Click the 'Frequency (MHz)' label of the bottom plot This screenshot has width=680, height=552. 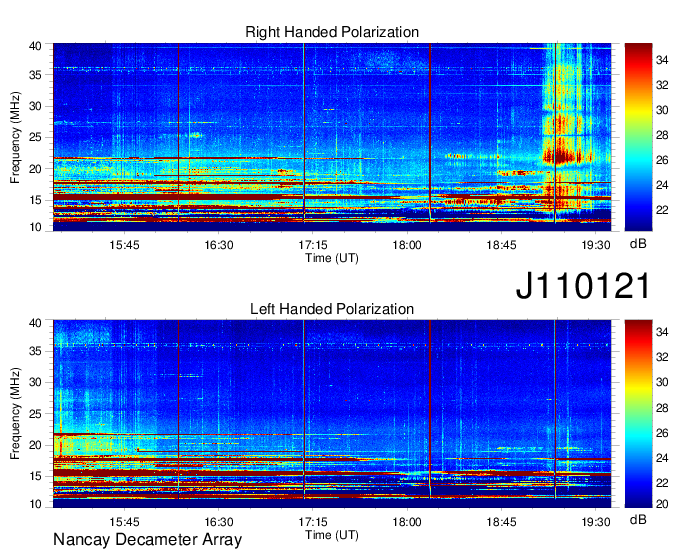(15, 414)
